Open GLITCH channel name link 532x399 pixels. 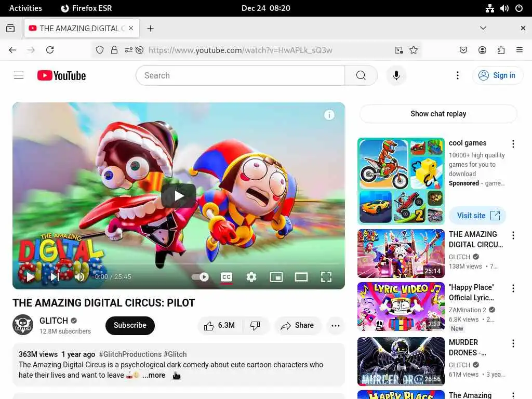click(54, 321)
